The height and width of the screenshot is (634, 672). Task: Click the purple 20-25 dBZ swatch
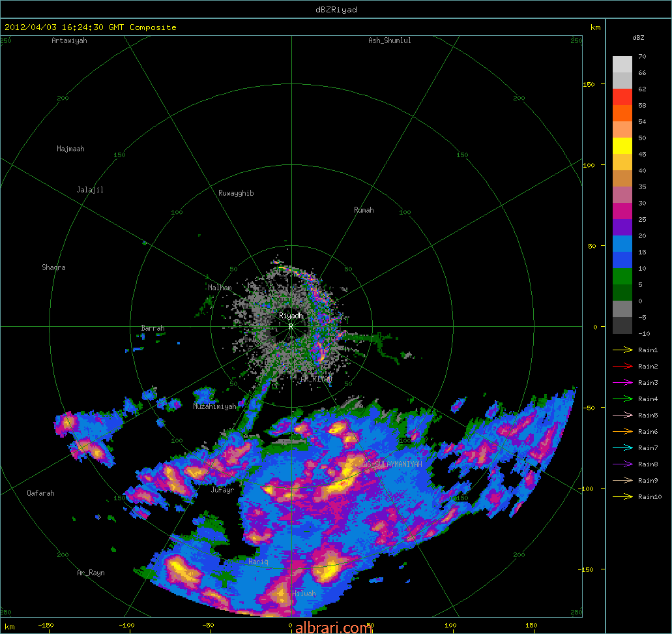[x=622, y=228]
